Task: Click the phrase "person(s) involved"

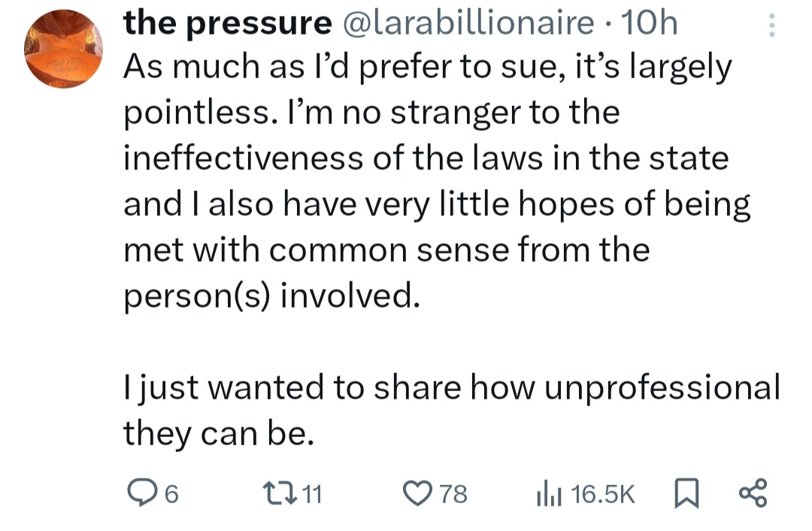Action: coord(269,296)
